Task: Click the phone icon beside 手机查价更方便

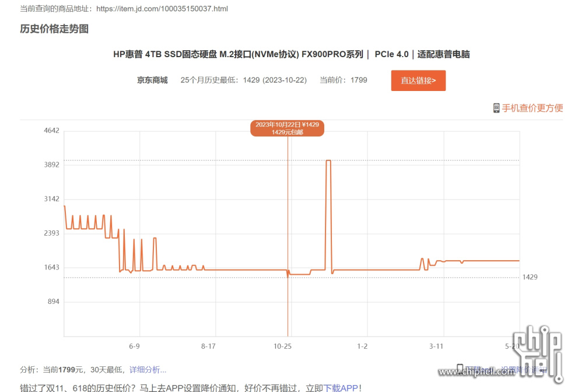Action: 496,108
